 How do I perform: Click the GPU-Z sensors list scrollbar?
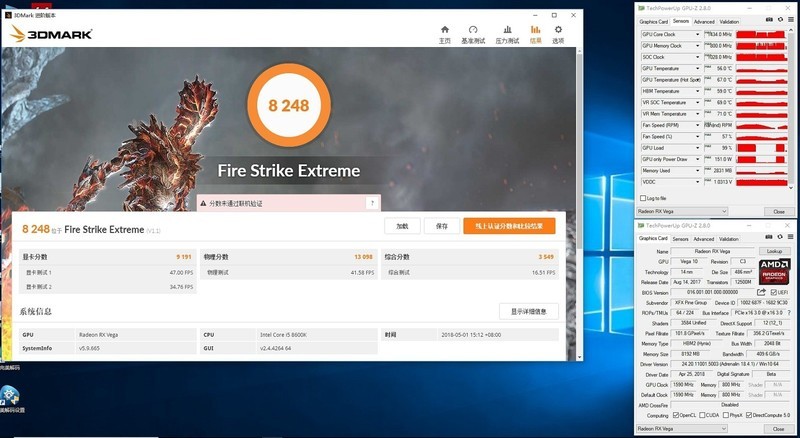(791, 110)
